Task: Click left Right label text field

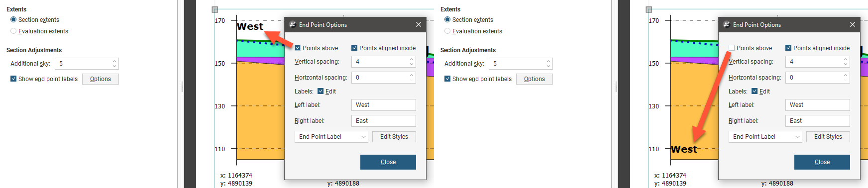Action: click(384, 121)
